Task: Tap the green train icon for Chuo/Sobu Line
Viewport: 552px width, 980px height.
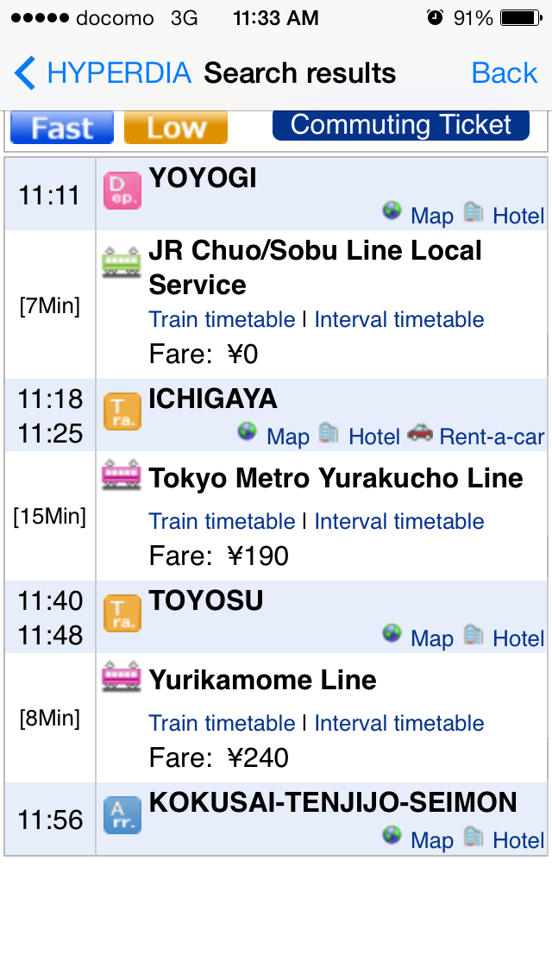Action: point(122,261)
